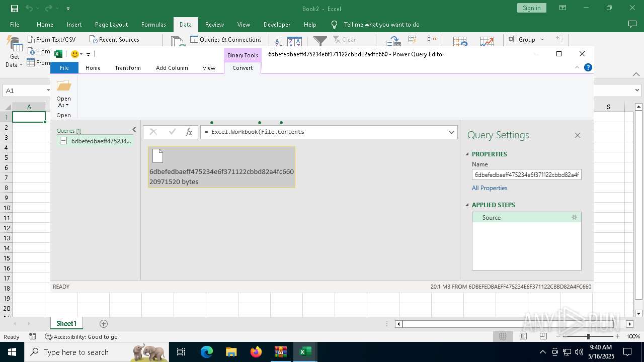Select the binary file preview tile

click(x=221, y=167)
